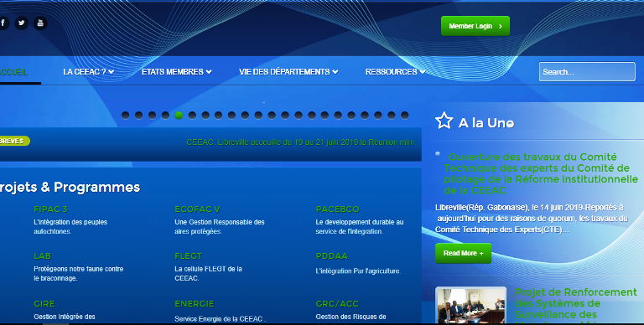Click the Member Login button
644x325 pixels.
[475, 26]
